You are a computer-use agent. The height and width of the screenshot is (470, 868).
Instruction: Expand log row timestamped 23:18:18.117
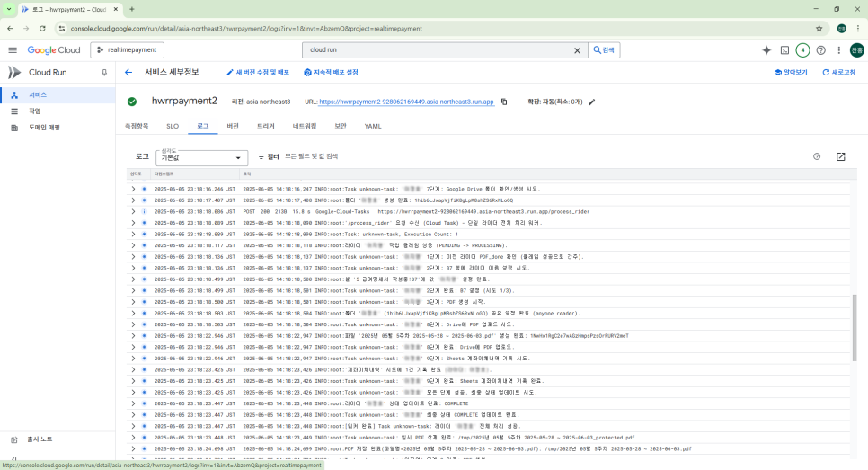tap(133, 245)
